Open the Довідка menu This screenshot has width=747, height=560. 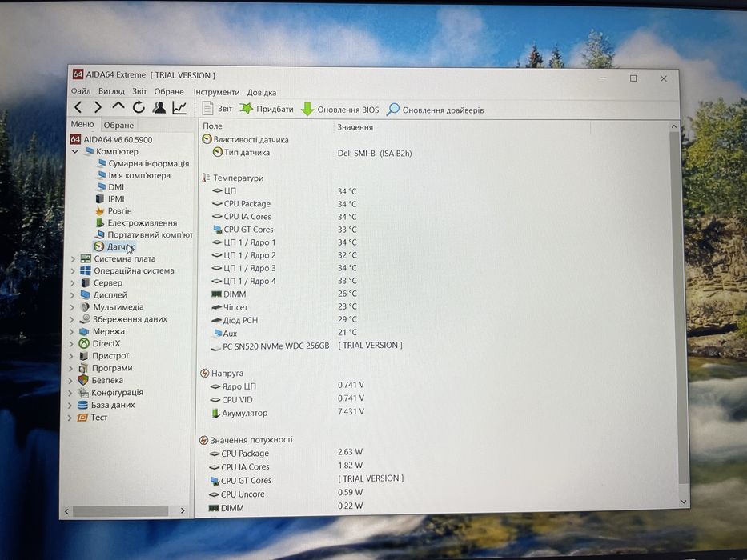point(262,92)
